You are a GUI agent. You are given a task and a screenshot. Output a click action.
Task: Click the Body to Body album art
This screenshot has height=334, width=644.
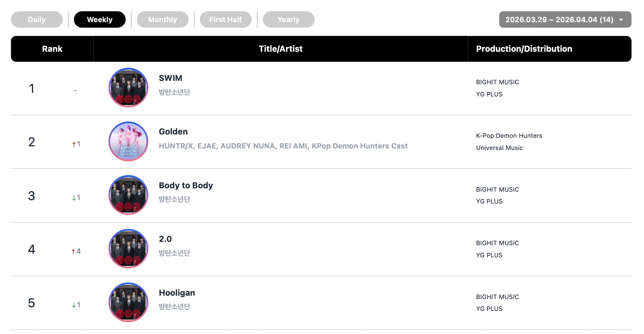pyautogui.click(x=128, y=195)
